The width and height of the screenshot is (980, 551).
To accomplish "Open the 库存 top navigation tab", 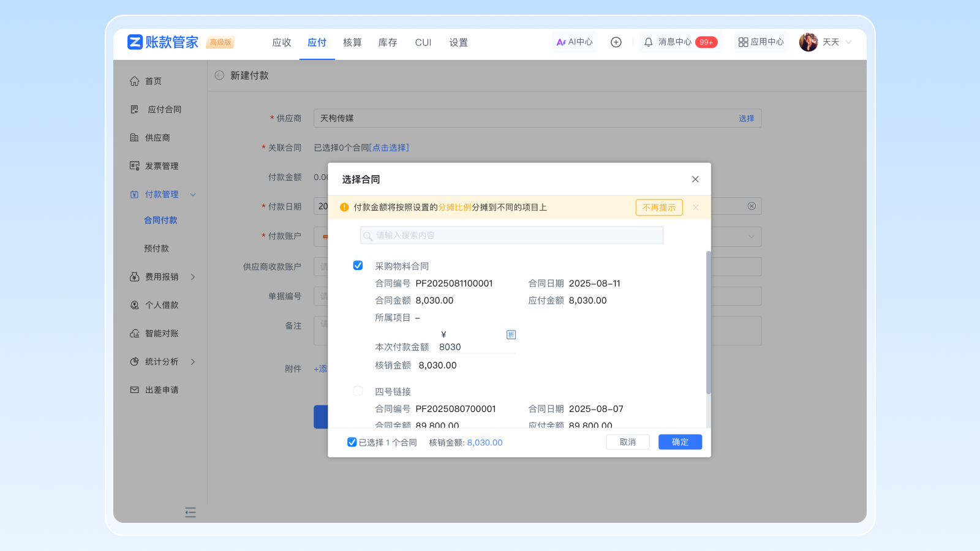I will pos(388,42).
